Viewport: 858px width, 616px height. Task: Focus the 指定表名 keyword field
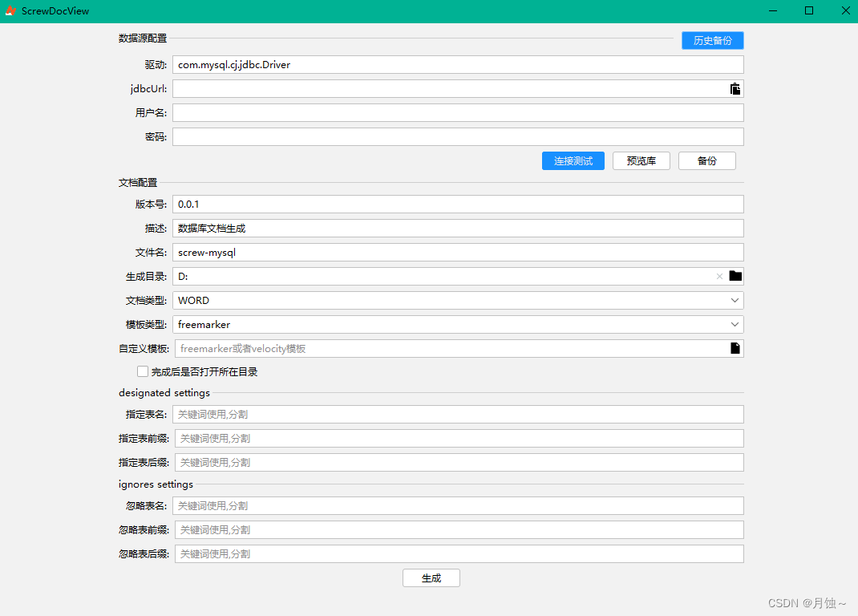[x=458, y=415]
